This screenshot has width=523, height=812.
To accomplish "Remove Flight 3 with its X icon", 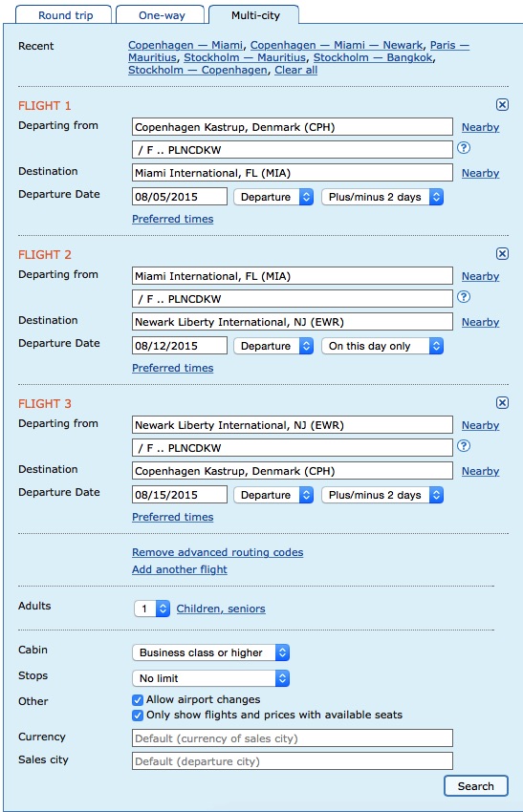I will 502,403.
